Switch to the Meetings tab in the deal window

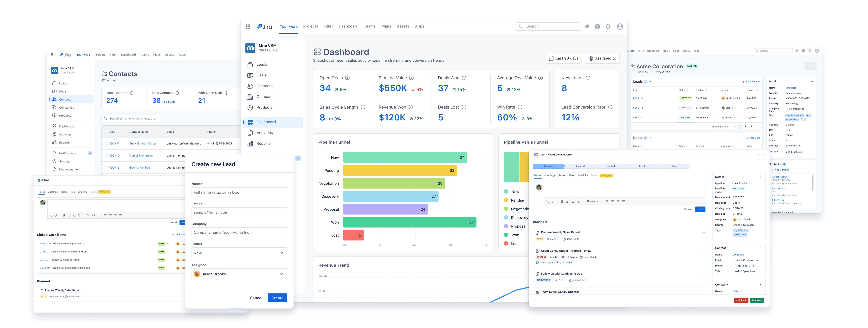pos(550,175)
